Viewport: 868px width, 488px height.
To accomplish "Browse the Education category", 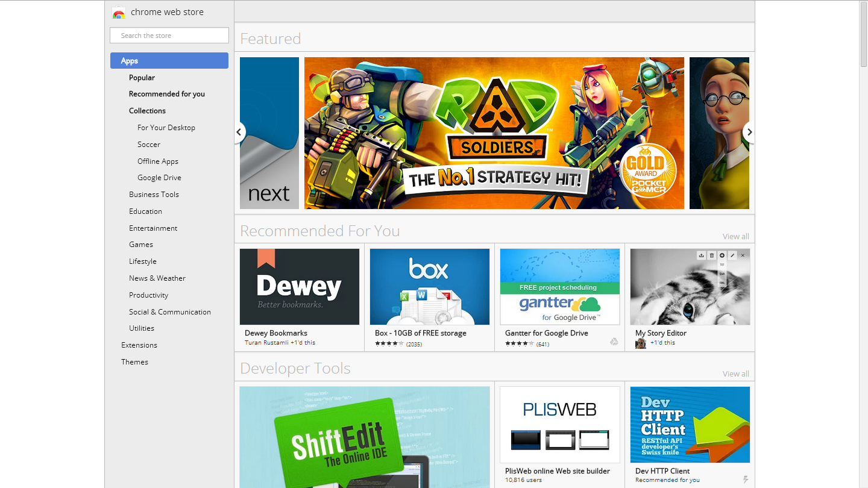I will coord(145,211).
